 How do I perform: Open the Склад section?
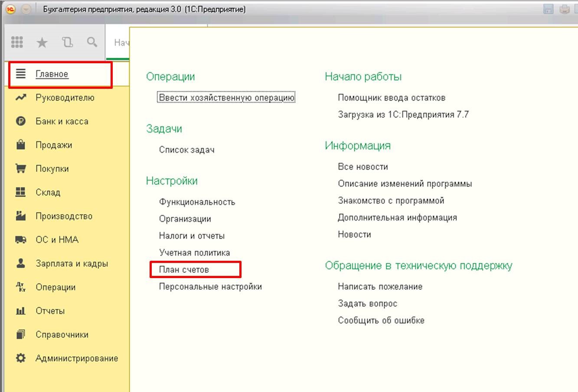[x=48, y=192]
